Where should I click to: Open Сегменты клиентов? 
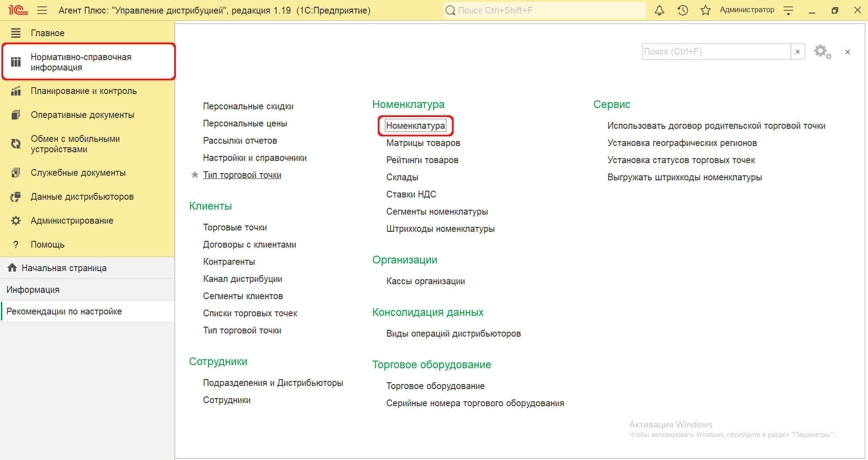[243, 296]
